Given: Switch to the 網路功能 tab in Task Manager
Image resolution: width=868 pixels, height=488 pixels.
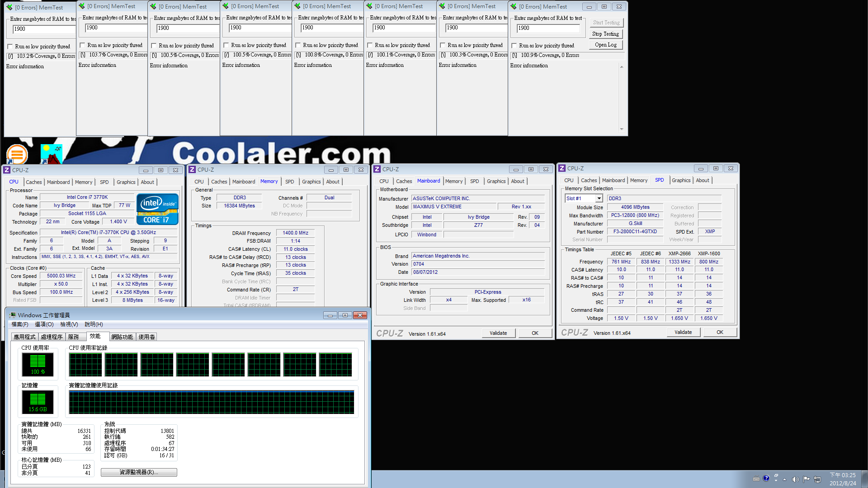Looking at the screenshot, I should pyautogui.click(x=122, y=337).
